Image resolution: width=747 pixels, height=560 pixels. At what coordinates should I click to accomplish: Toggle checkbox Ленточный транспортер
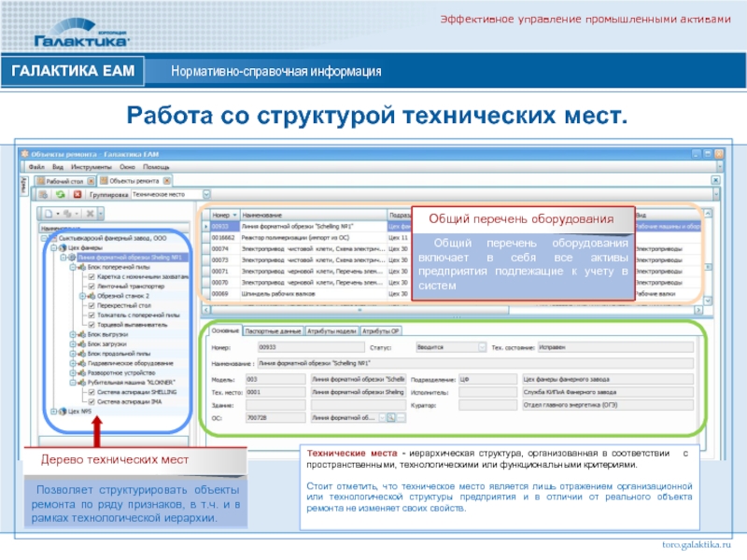click(x=92, y=287)
